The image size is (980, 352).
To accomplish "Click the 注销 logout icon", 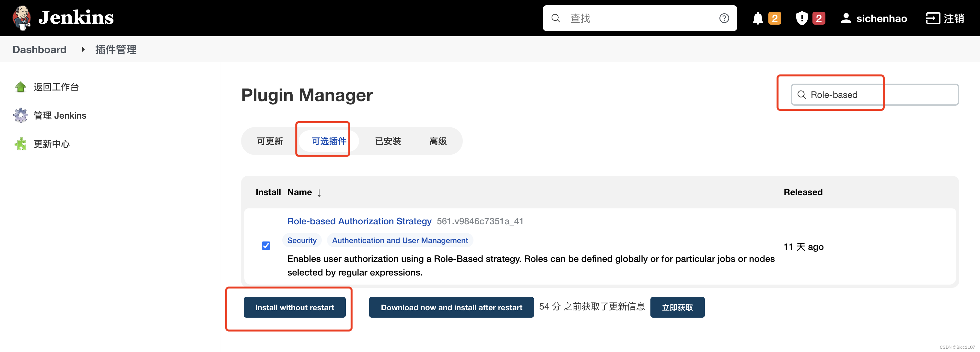I will pos(933,18).
